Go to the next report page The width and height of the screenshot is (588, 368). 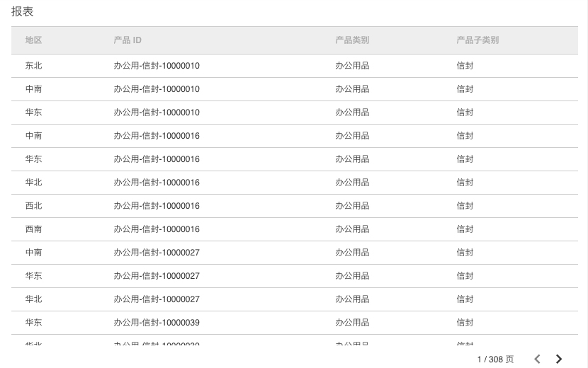pyautogui.click(x=559, y=360)
